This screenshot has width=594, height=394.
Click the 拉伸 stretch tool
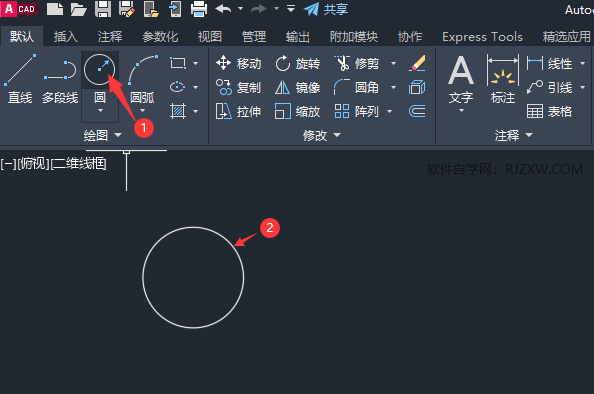click(x=238, y=111)
